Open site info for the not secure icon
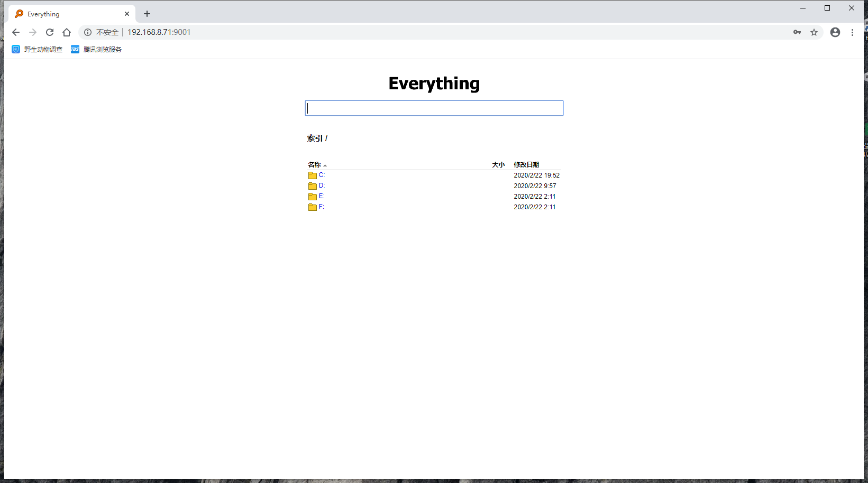Image resolution: width=868 pixels, height=483 pixels. coord(88,32)
